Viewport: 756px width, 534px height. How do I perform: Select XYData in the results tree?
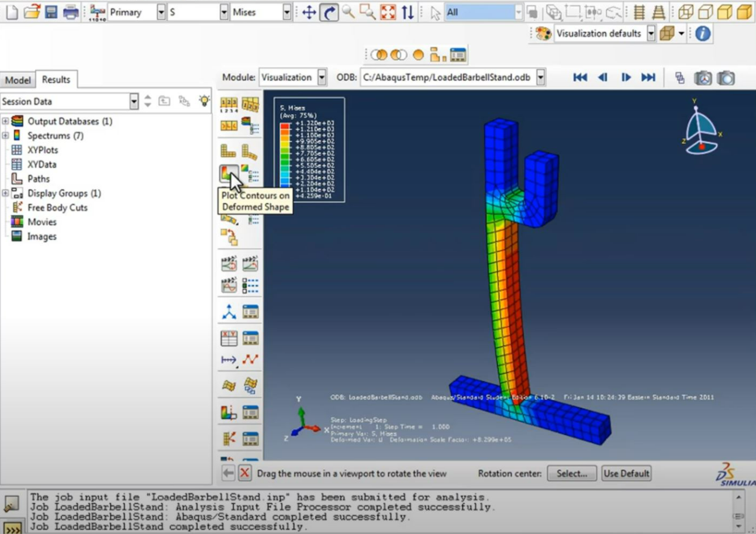[x=42, y=164]
